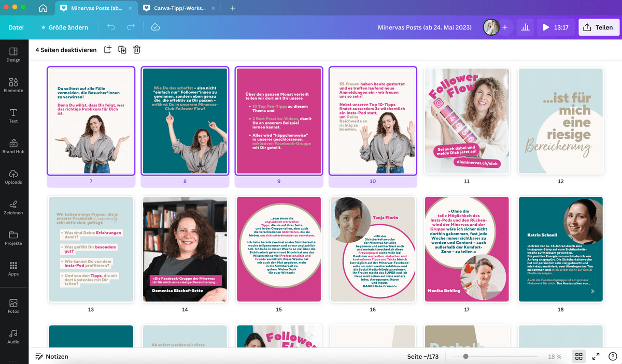This screenshot has width=622, height=364.
Task: Open the Datei menu
Action: pos(16,27)
